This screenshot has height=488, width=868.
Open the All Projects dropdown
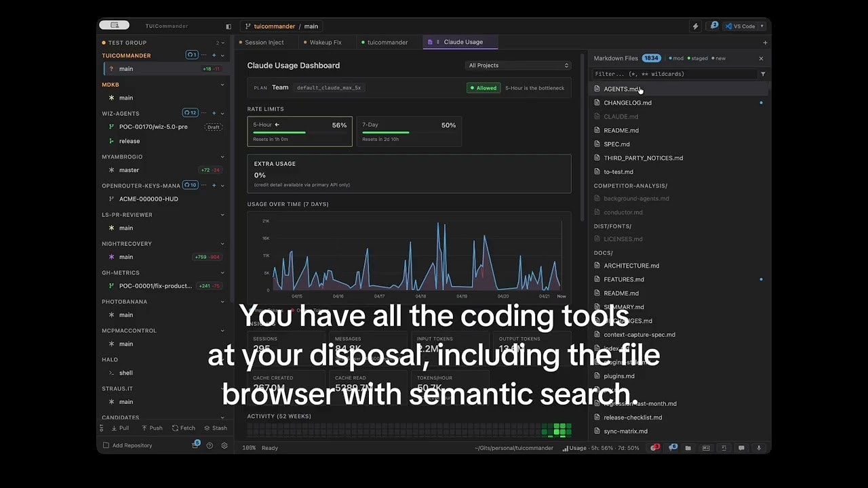(x=518, y=66)
